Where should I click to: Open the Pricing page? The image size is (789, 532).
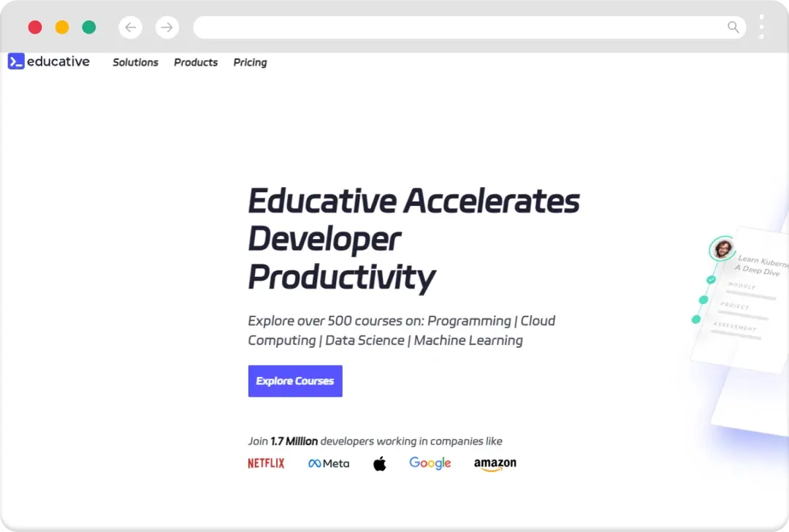pos(250,62)
